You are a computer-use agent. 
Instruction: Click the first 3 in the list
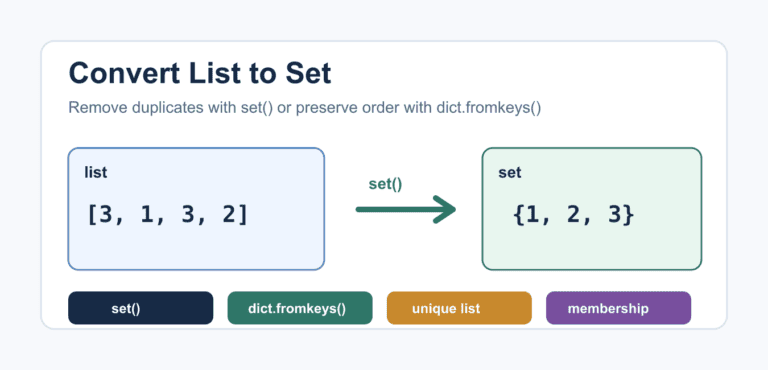tap(106, 215)
